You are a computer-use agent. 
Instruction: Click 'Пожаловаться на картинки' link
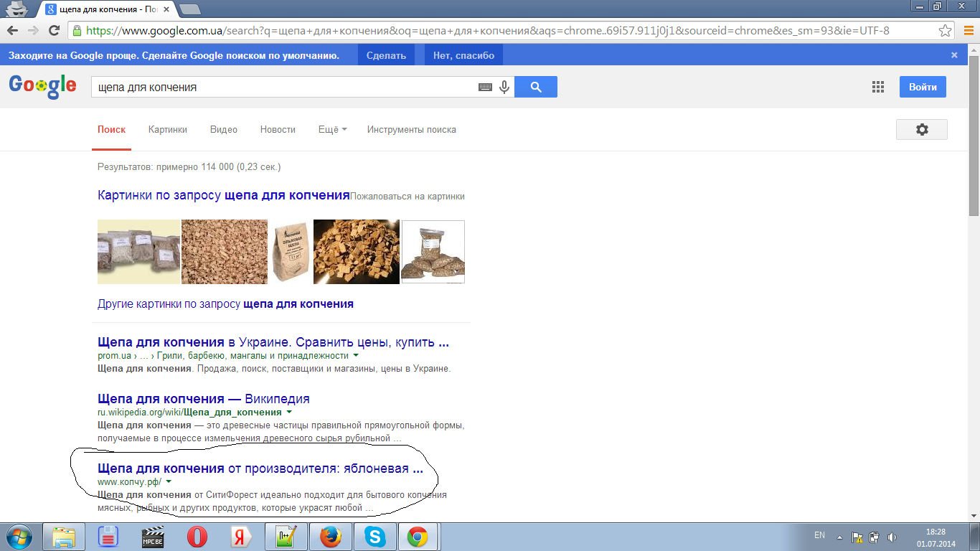[x=407, y=196]
